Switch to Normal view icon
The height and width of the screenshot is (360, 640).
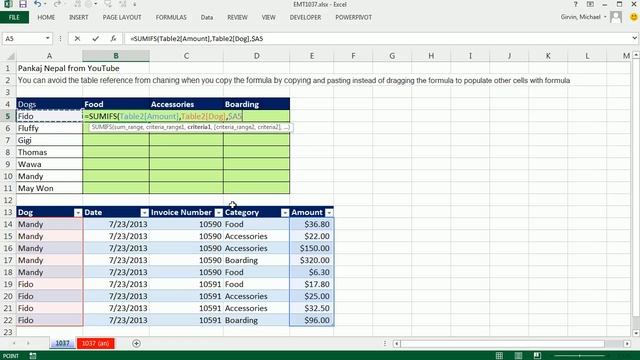[x=499, y=356]
